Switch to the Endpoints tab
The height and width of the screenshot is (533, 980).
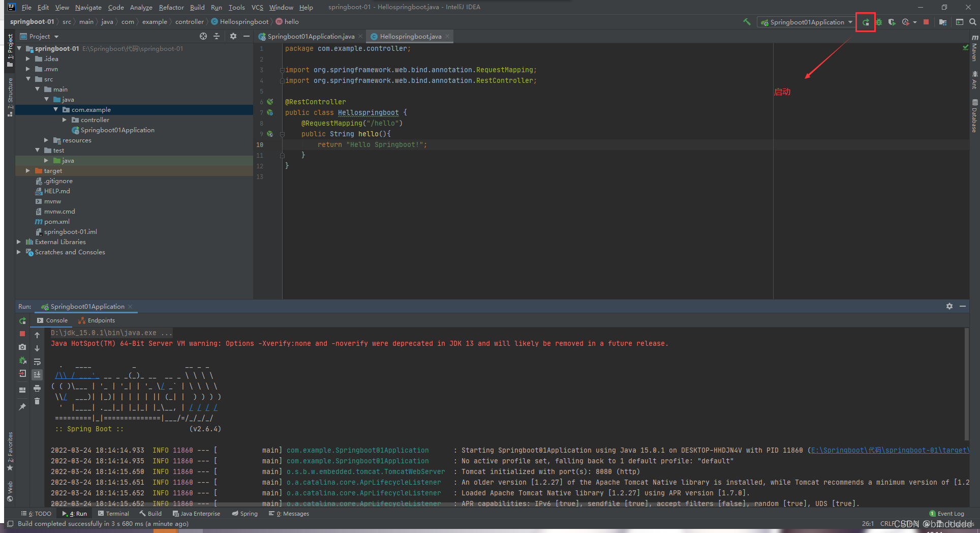[97, 320]
